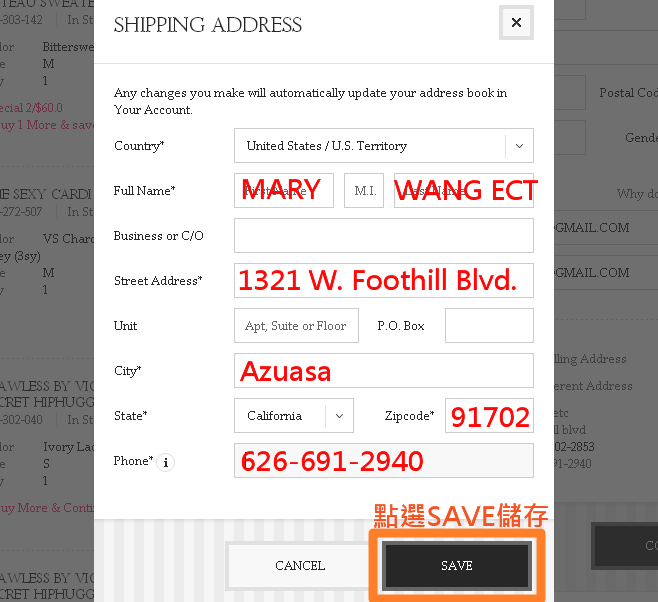Viewport: 658px width, 602px height.
Task: Click the Apt, Suite or Floor field
Action: (x=296, y=326)
